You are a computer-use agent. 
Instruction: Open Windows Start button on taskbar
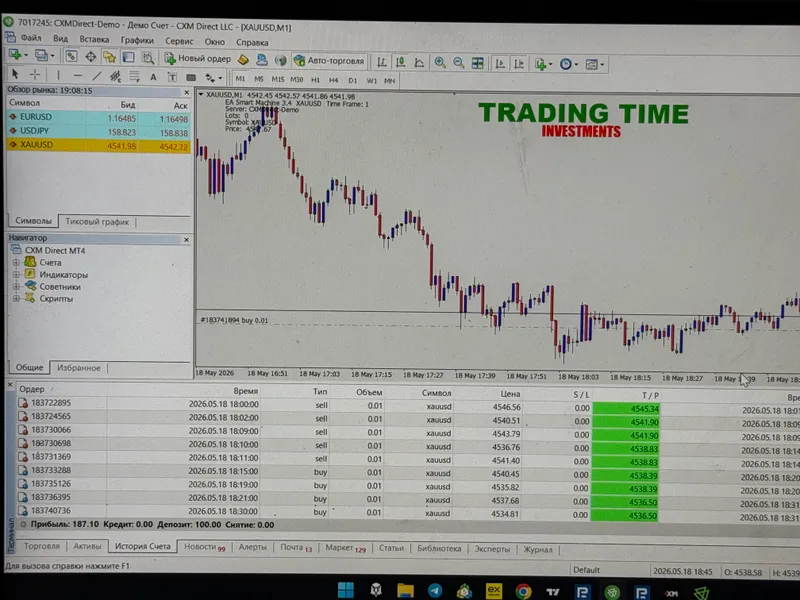pyautogui.click(x=346, y=590)
